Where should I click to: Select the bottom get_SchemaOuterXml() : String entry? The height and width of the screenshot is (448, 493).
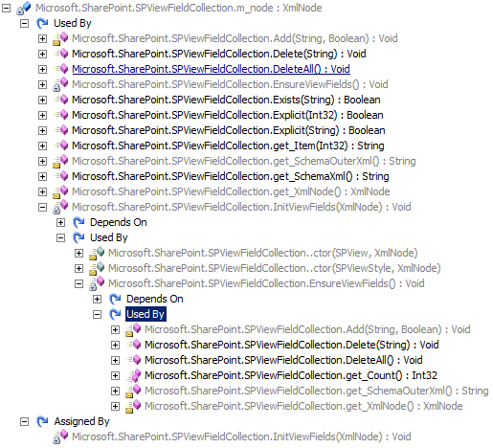tap(317, 391)
